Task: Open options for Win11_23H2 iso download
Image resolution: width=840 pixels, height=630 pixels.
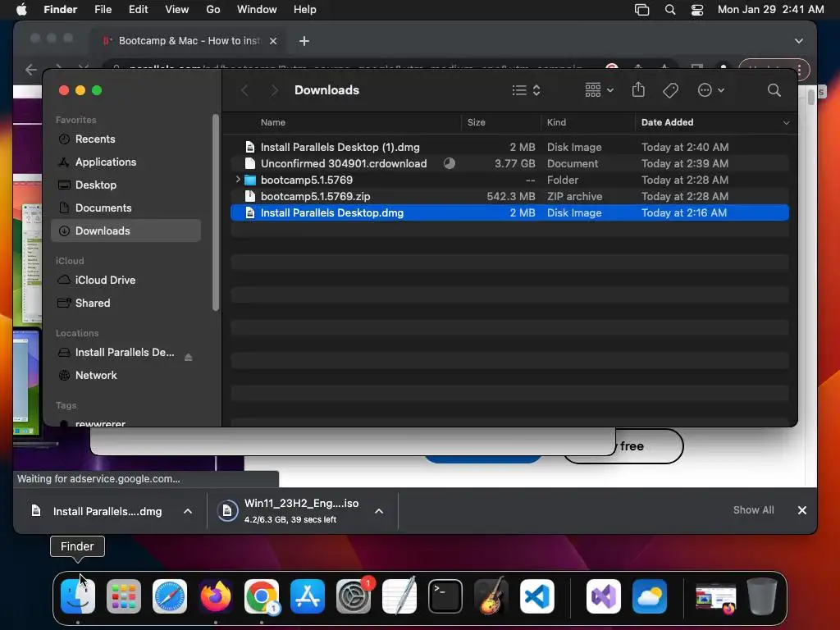Action: click(379, 511)
